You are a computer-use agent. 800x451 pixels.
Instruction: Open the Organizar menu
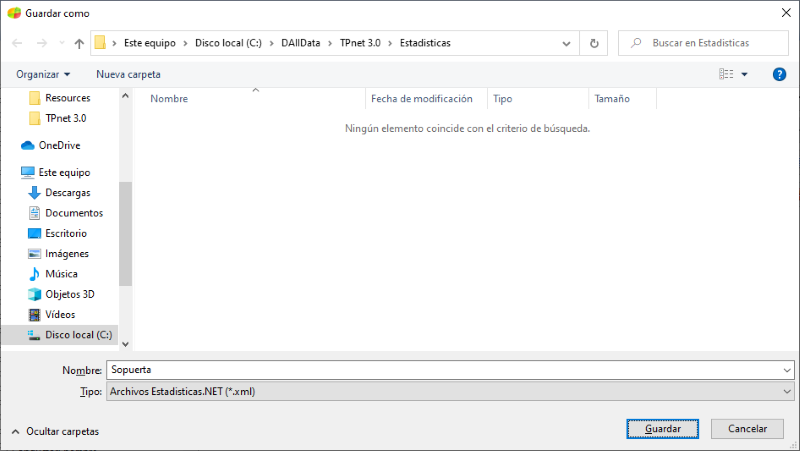43,74
